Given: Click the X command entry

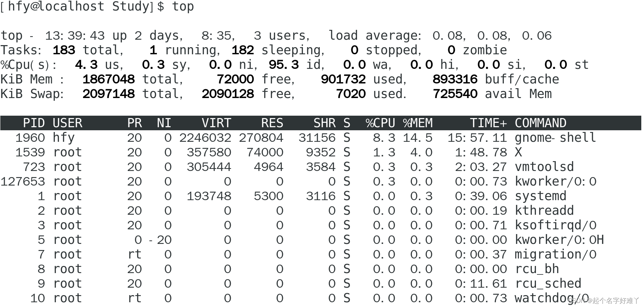Looking at the screenshot, I should tap(518, 152).
